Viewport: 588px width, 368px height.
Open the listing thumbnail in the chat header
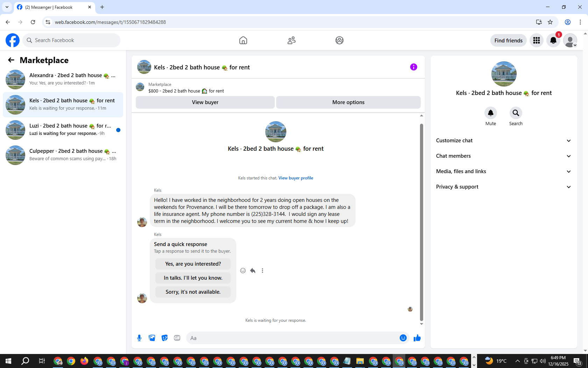point(144,67)
